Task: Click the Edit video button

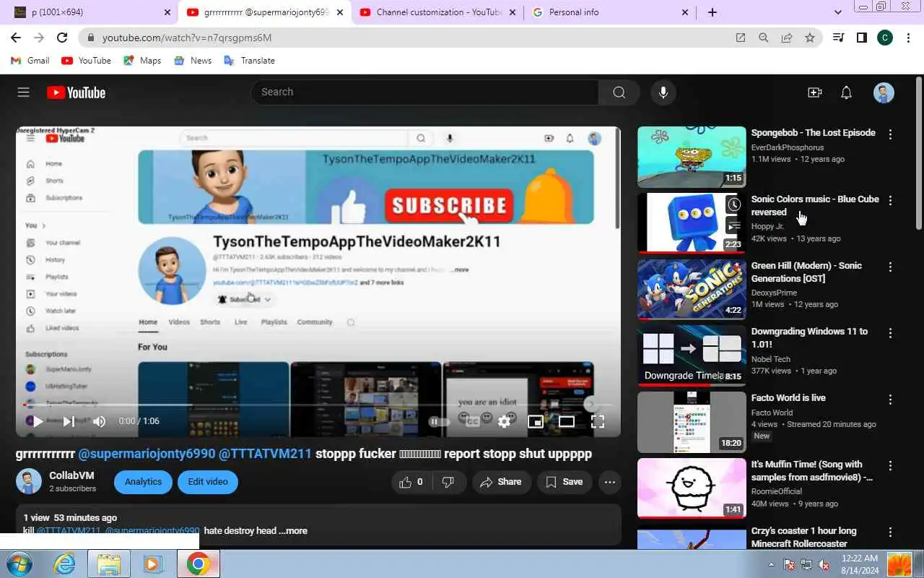Action: pyautogui.click(x=208, y=482)
